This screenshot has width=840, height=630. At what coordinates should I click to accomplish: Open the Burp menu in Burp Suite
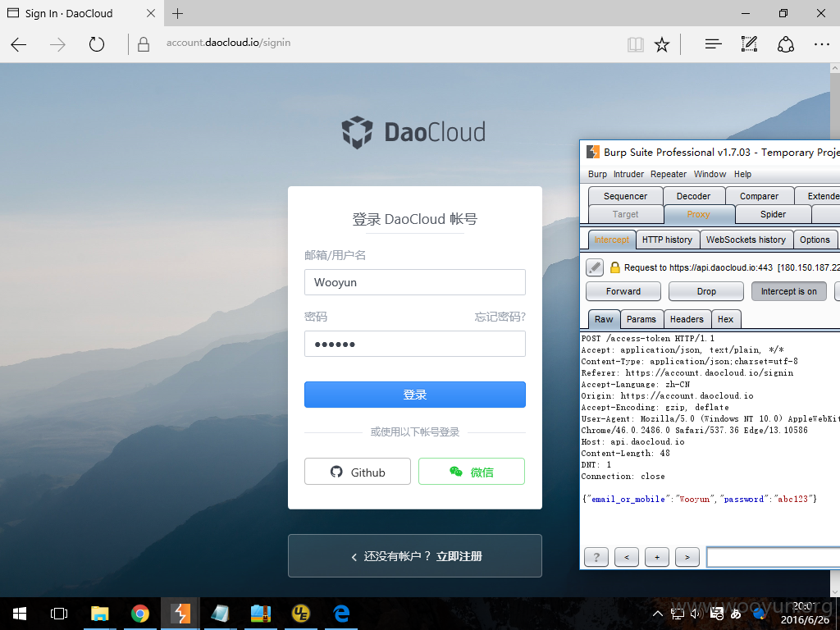(x=597, y=174)
